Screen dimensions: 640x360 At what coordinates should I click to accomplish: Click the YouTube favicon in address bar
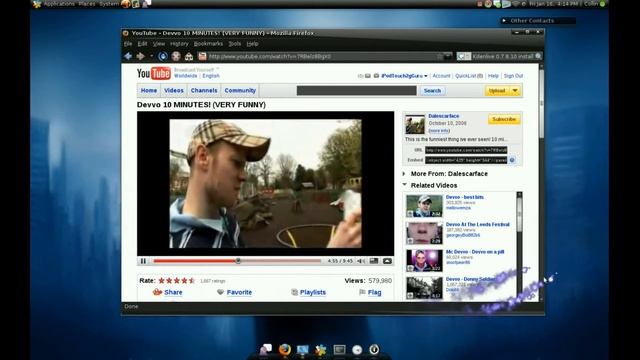coord(202,56)
